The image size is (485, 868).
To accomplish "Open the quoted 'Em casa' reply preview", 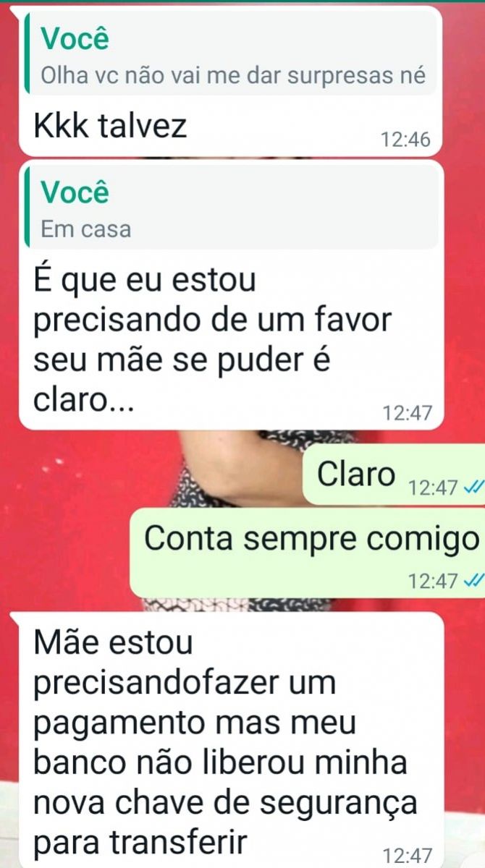I will click(x=231, y=208).
